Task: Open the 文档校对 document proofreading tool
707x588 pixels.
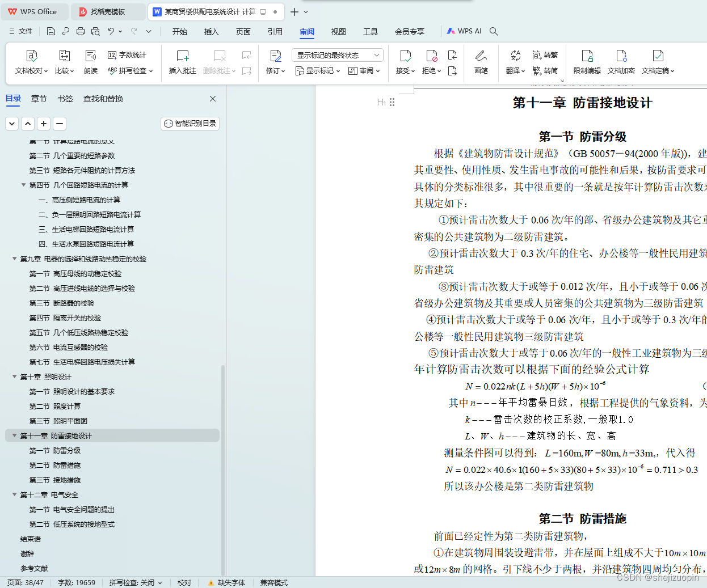Action: 32,62
